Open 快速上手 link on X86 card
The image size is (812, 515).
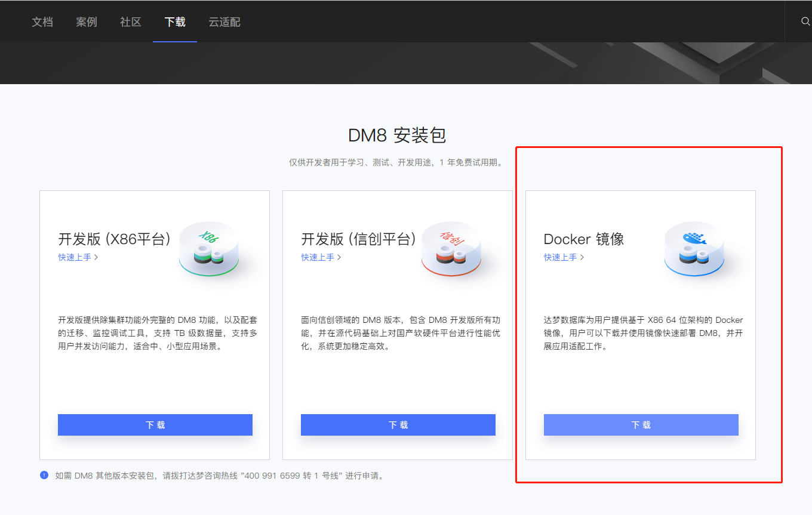tap(75, 258)
